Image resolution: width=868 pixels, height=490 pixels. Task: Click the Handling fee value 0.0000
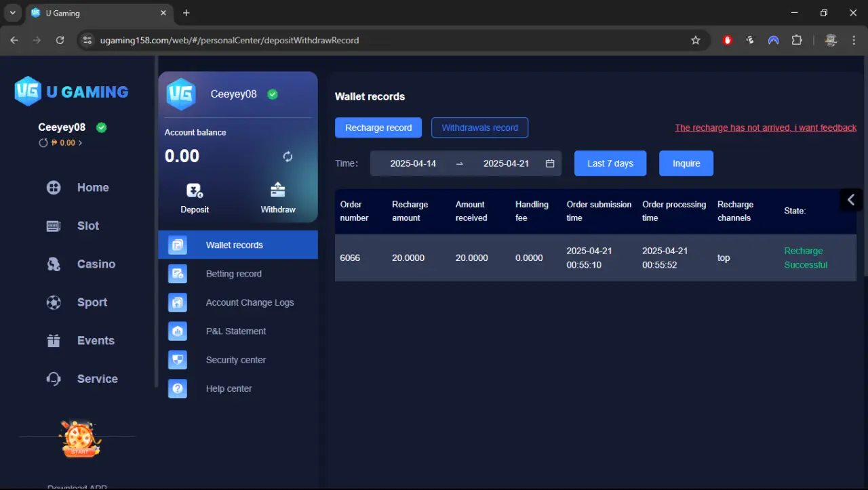[x=529, y=258]
